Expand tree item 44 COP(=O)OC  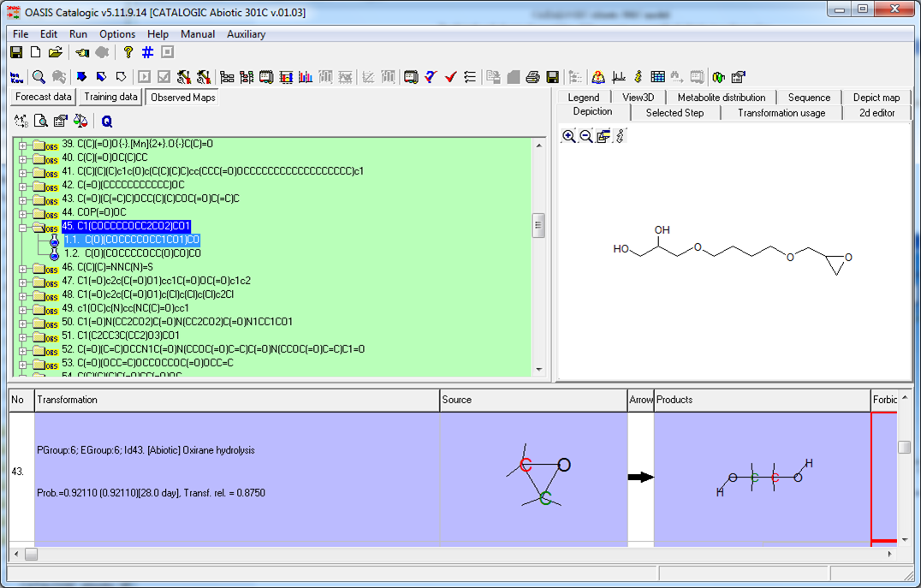click(22, 215)
